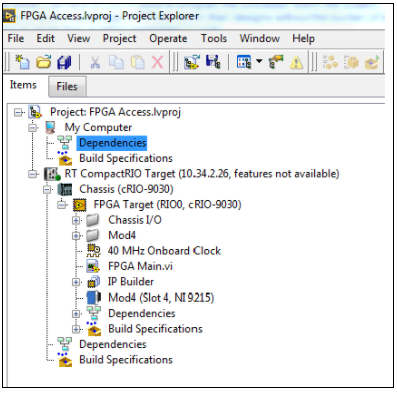This screenshot has width=397, height=394.
Task: Switch to the Files tab
Action: coord(67,86)
